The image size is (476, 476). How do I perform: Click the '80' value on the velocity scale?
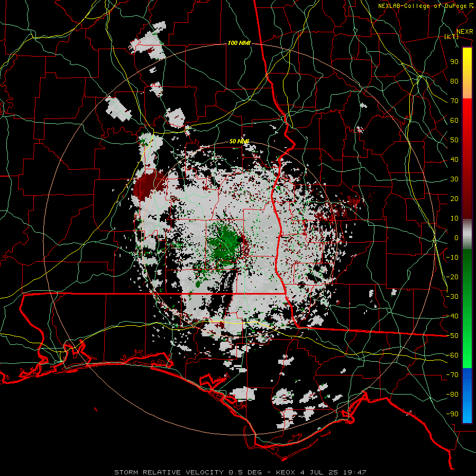[454, 81]
